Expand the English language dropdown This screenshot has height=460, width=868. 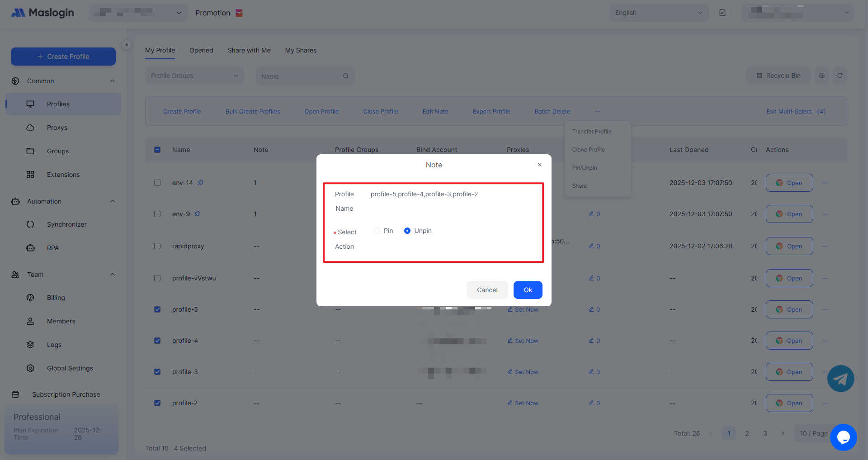click(x=658, y=13)
